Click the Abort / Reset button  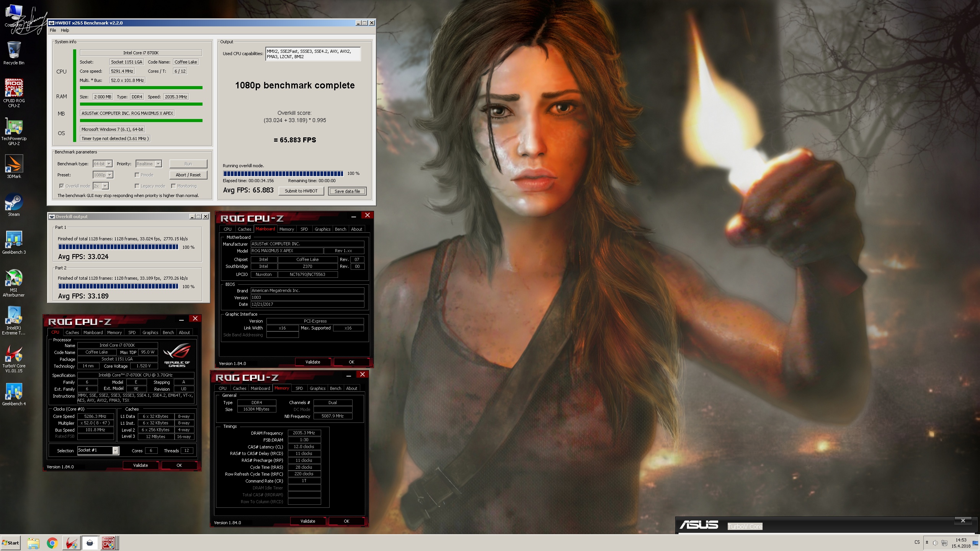[188, 175]
